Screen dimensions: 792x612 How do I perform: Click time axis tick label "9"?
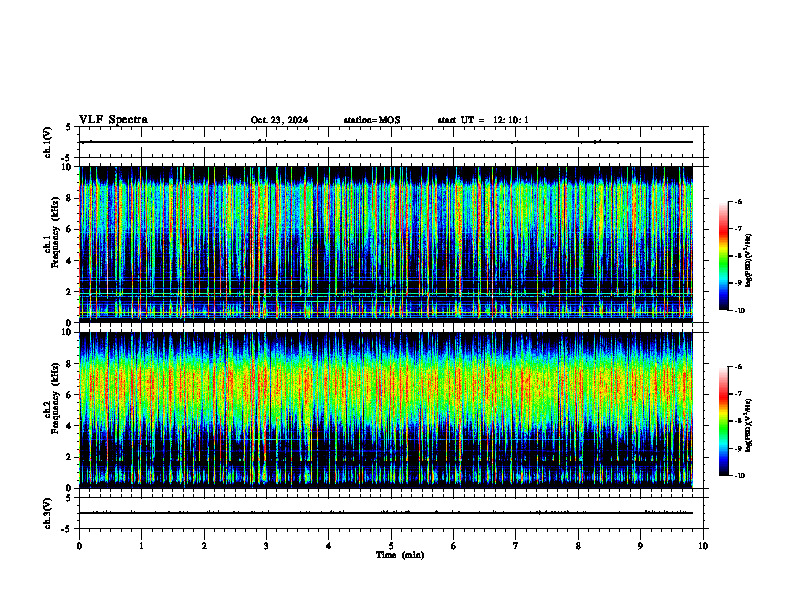(x=640, y=546)
